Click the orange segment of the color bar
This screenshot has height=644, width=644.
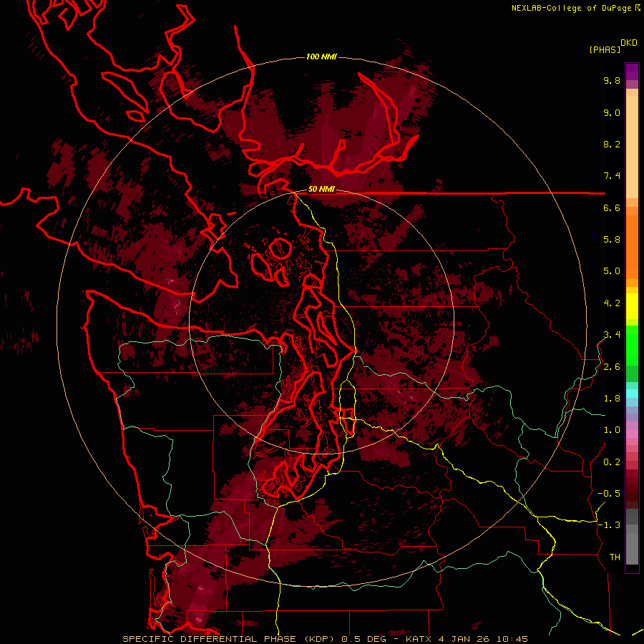pyautogui.click(x=632, y=248)
